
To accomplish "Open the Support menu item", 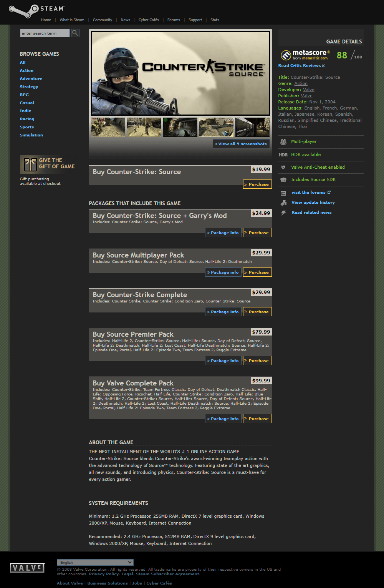I will tap(195, 20).
